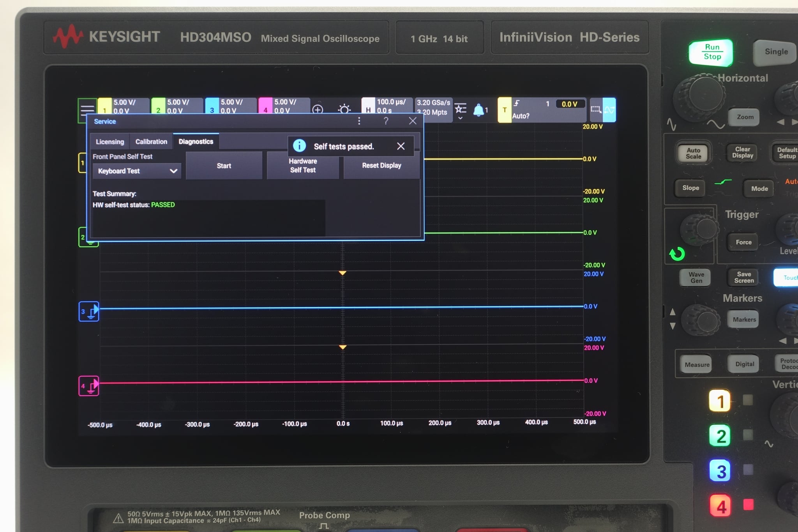Touch the Markers knob

click(701, 321)
